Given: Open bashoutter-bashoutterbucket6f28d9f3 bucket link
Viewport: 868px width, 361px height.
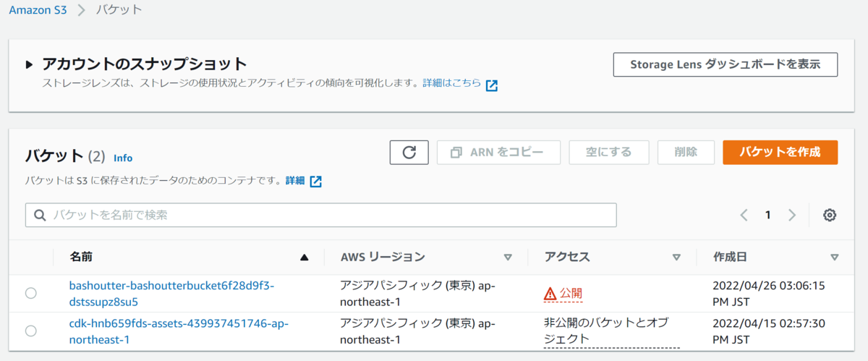Looking at the screenshot, I should [171, 293].
